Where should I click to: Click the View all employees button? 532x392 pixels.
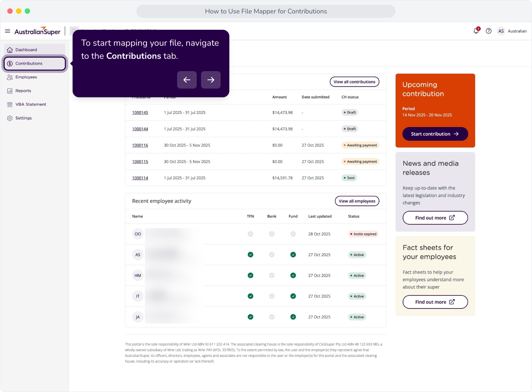point(357,201)
